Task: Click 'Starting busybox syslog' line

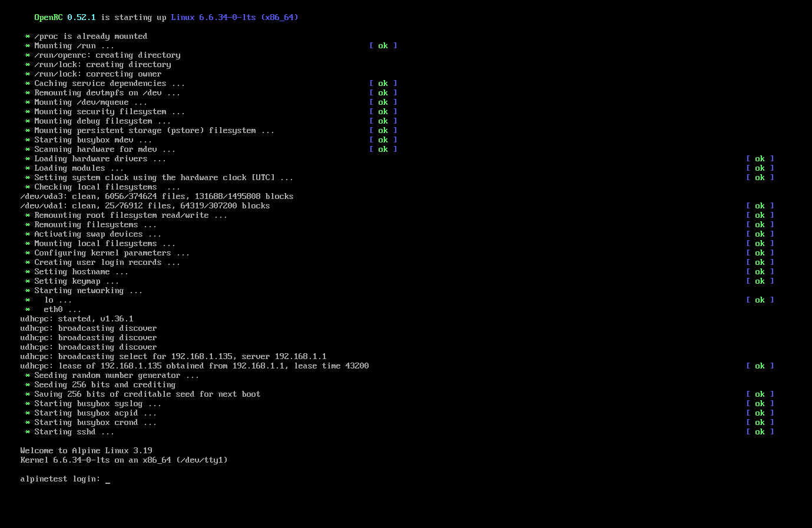Action: click(93, 404)
